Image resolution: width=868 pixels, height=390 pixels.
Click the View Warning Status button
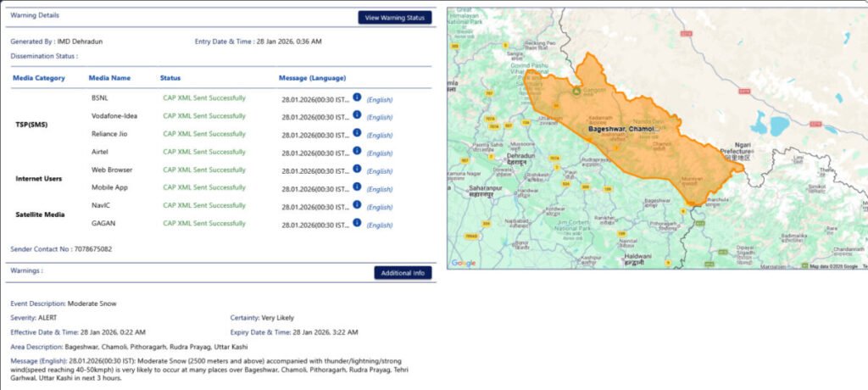pyautogui.click(x=394, y=17)
